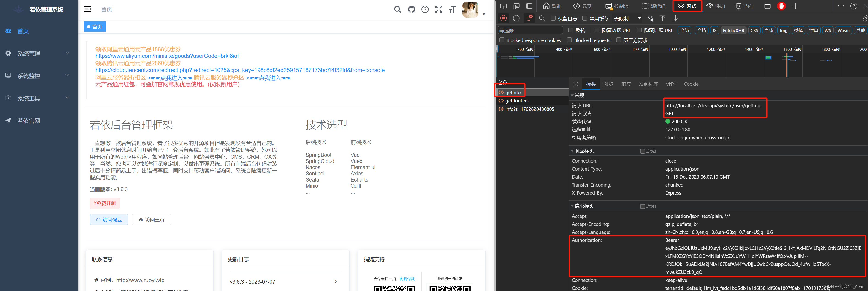Toggle the Blocked requests checkbox
This screenshot has width=868, height=291.
click(x=570, y=40)
